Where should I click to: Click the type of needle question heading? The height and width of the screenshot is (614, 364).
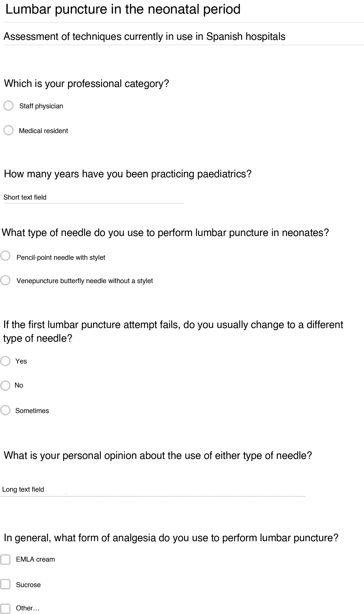tap(165, 233)
